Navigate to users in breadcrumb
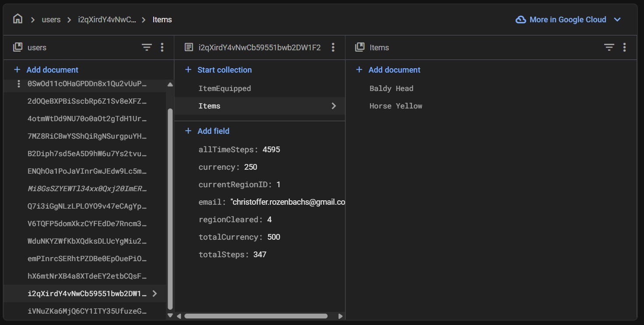This screenshot has height=325, width=644. [x=51, y=20]
